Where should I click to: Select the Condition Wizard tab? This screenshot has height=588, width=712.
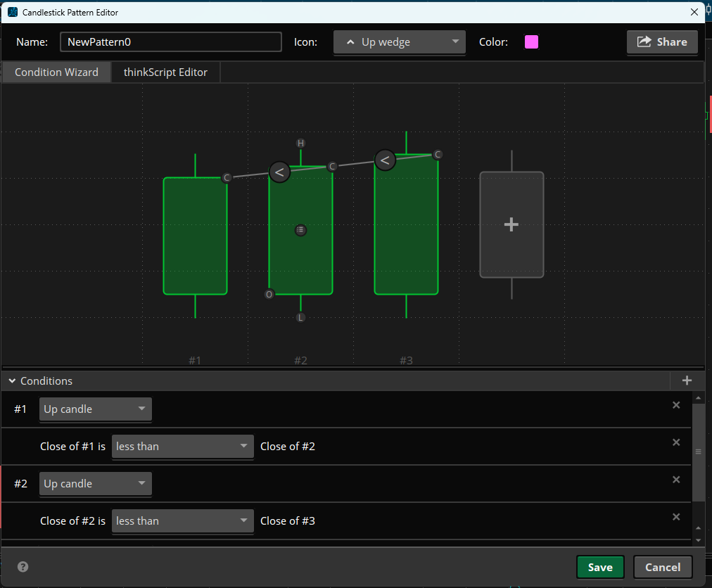pos(56,72)
